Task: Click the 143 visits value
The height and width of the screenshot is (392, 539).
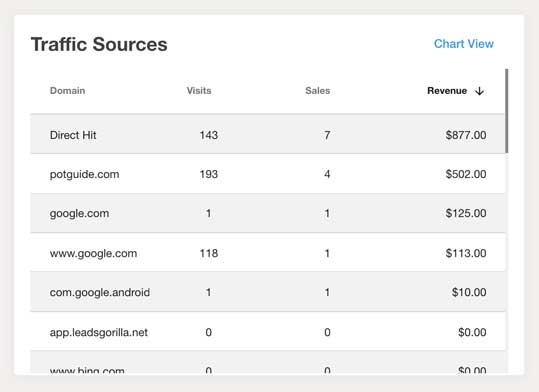Action: (209, 135)
